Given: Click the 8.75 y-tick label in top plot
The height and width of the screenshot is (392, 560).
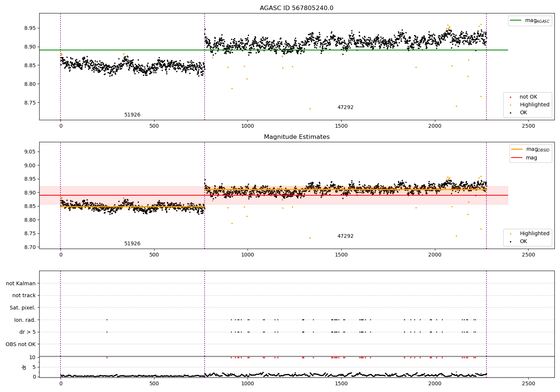Looking at the screenshot, I should point(29,103).
